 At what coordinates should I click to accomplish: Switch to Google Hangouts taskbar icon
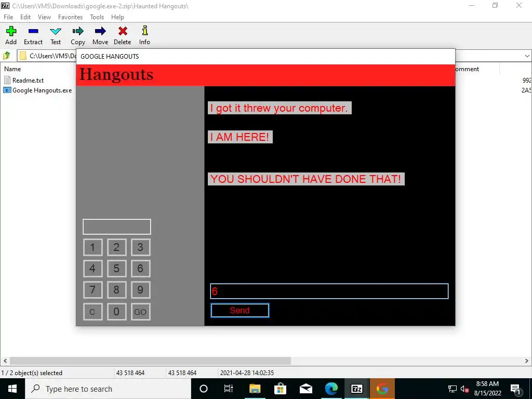382,389
